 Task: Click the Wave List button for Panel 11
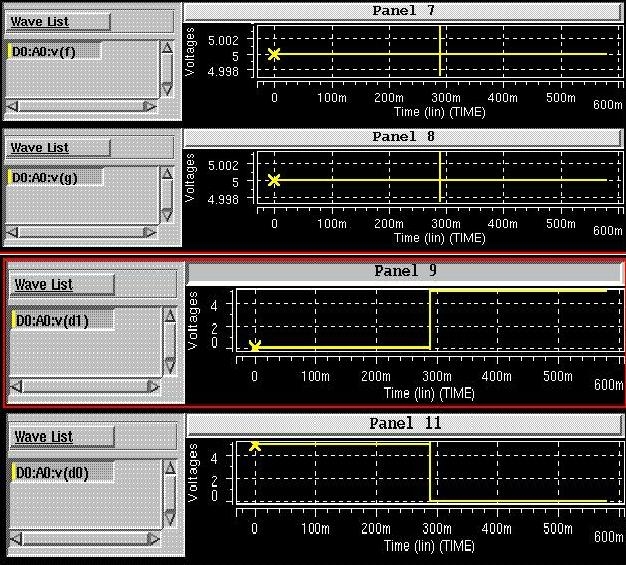pos(61,437)
